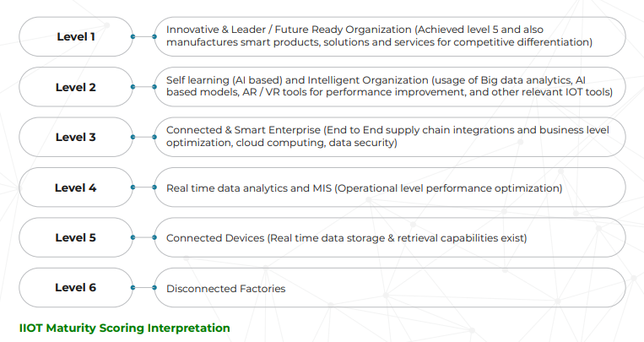Open the Real time data analytics and MIS box
Image resolution: width=644 pixels, height=342 pixels.
click(390, 187)
